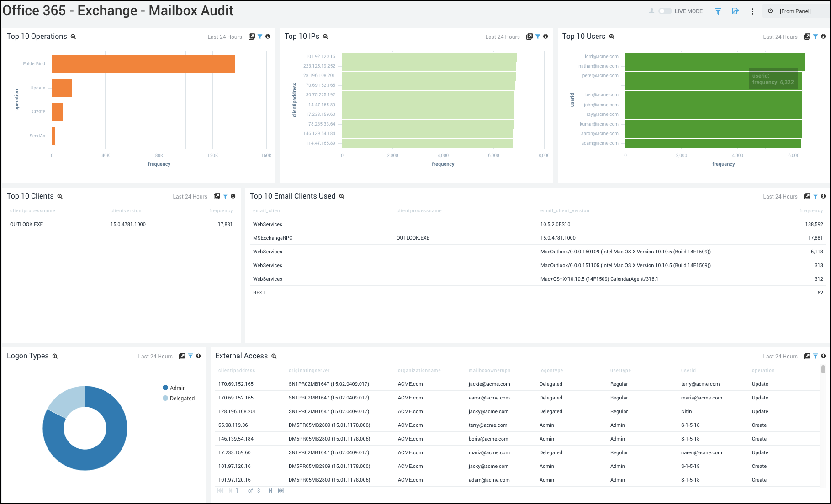Toggle the LIVE MODE switch
The width and height of the screenshot is (831, 504).
point(665,11)
